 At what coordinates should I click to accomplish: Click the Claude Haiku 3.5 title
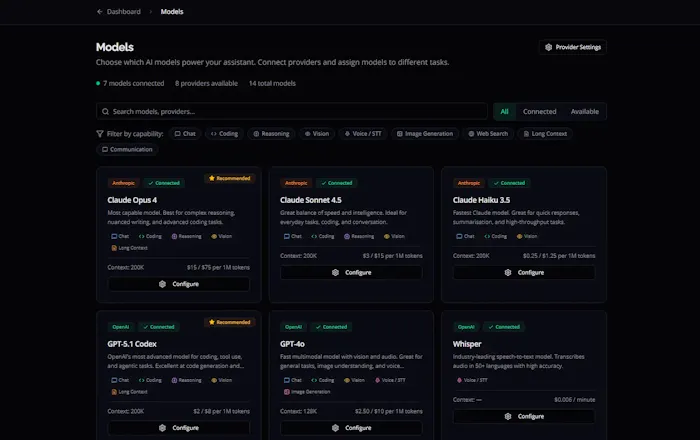[x=481, y=200]
